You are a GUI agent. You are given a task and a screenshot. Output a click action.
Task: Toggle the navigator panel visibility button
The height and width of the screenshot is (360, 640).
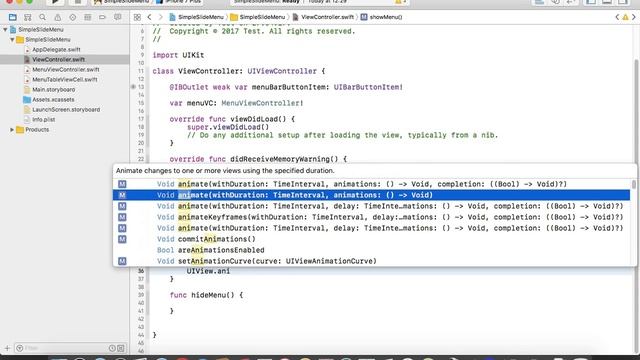coord(591,2)
